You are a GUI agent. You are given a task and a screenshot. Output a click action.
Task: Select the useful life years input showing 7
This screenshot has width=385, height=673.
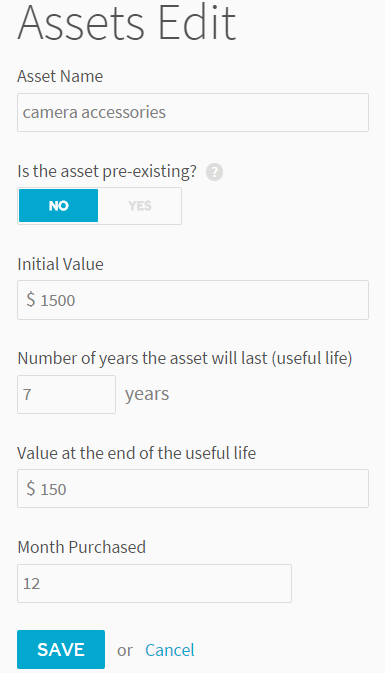click(x=67, y=394)
